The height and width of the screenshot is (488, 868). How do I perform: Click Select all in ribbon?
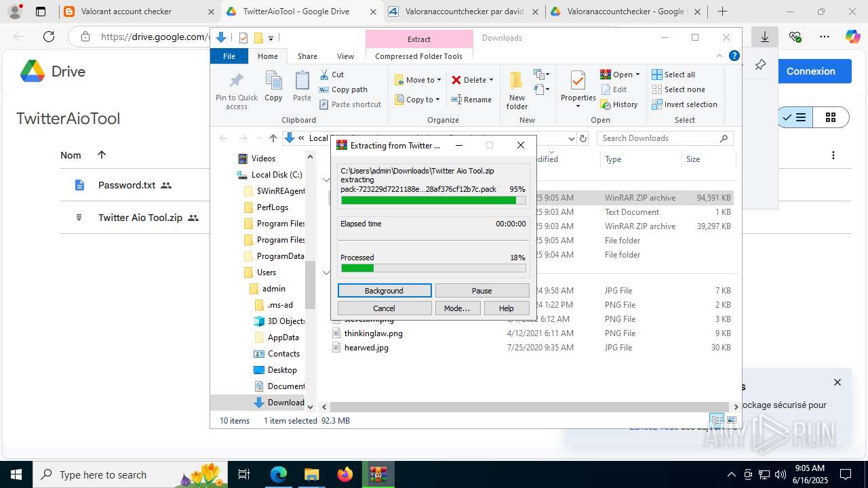[673, 75]
